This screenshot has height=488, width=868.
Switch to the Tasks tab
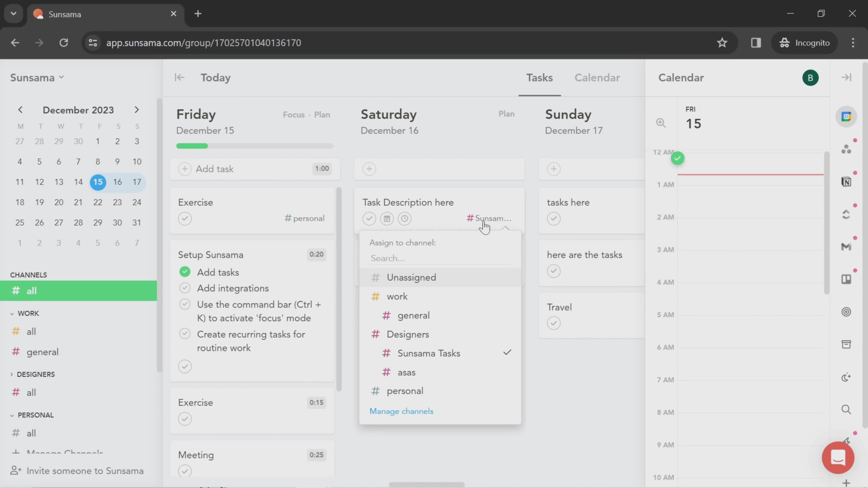(540, 78)
